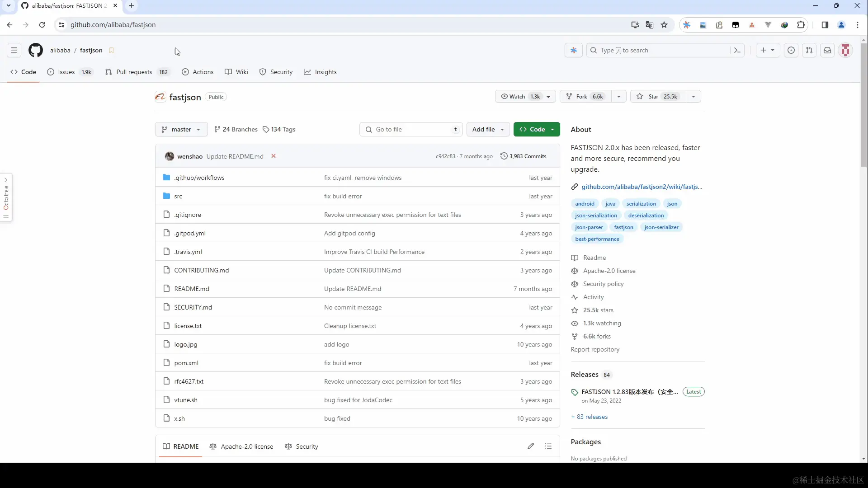Image resolution: width=868 pixels, height=488 pixels.
Task: Open the GitHub issues dashboard icon
Action: tap(791, 50)
